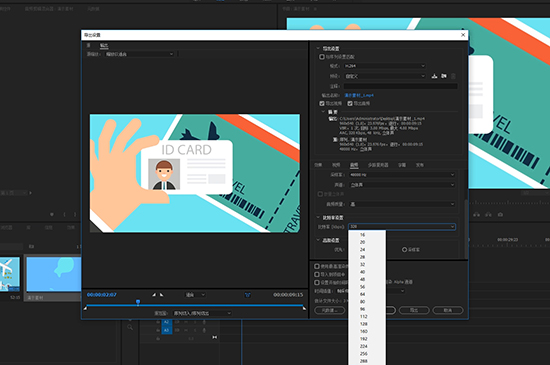Click the save preset icon

pos(434,76)
